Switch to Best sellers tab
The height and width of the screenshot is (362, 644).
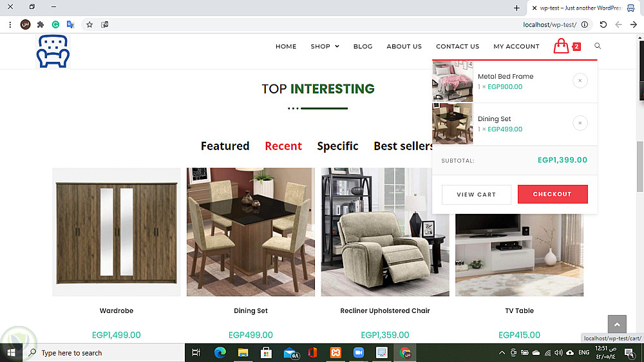click(x=403, y=146)
